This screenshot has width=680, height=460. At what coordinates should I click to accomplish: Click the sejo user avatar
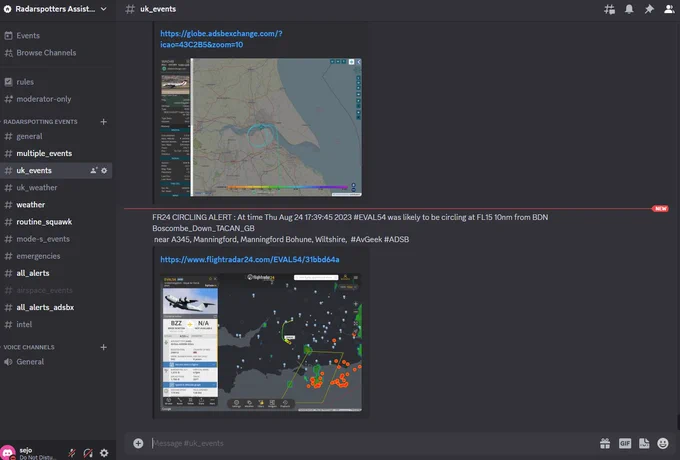[8, 453]
